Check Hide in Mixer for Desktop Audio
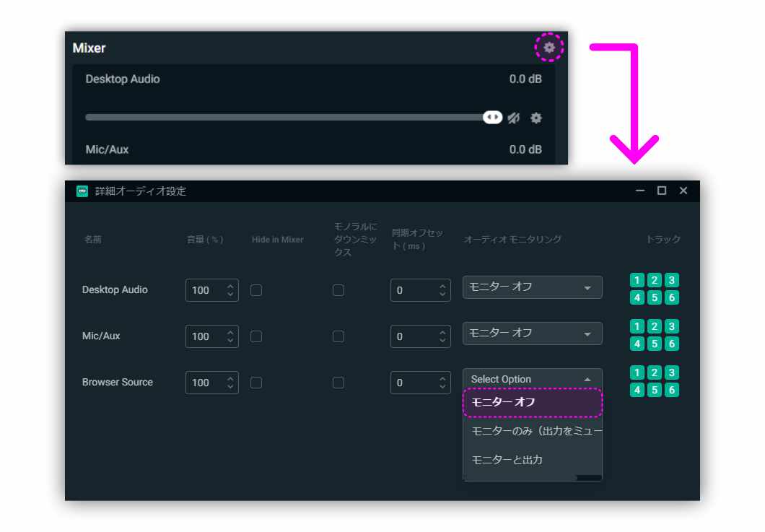The height and width of the screenshot is (532, 765). (x=256, y=290)
